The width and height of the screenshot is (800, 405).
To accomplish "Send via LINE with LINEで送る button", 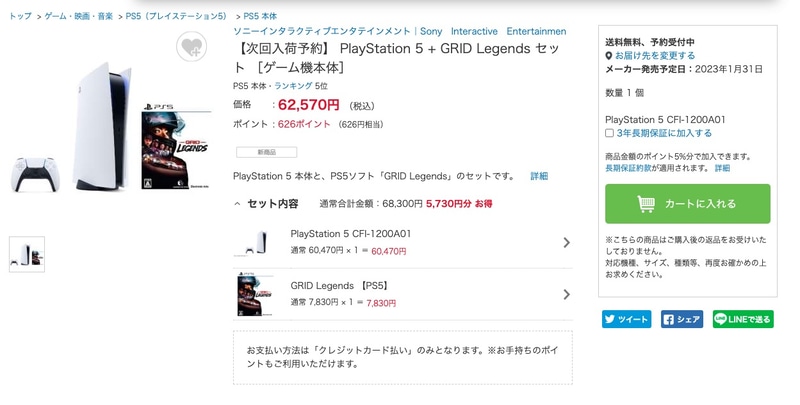I will pyautogui.click(x=743, y=319).
